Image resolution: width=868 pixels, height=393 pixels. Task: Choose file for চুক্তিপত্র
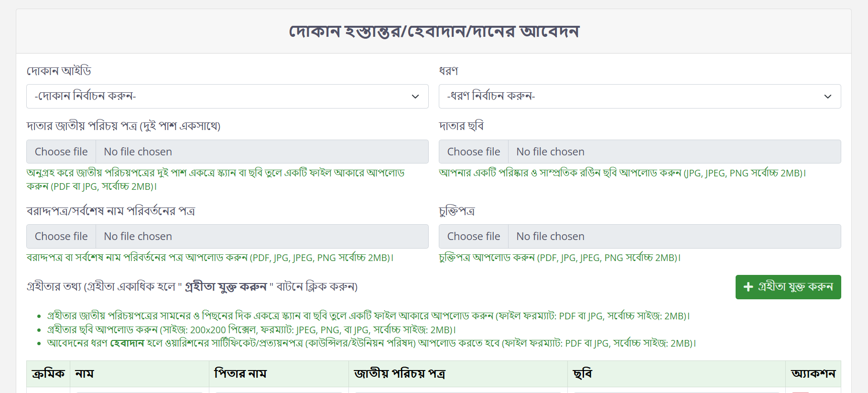click(474, 236)
